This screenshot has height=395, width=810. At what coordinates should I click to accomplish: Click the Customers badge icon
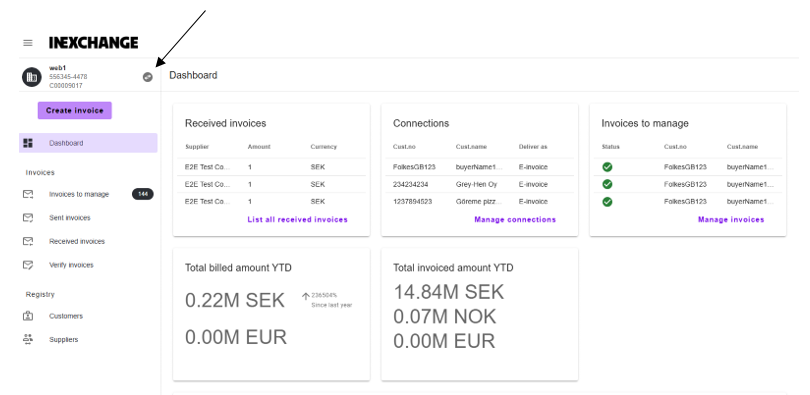(x=28, y=316)
